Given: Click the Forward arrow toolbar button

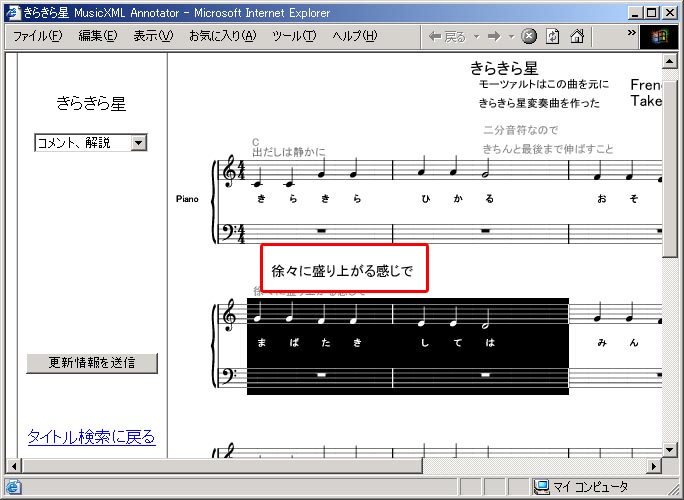Looking at the screenshot, I should 494,37.
